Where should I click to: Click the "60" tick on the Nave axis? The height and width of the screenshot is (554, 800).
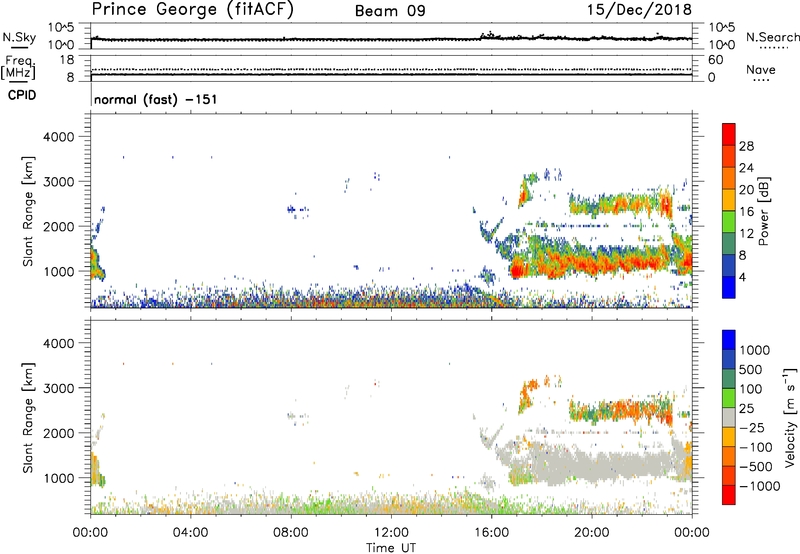point(715,60)
